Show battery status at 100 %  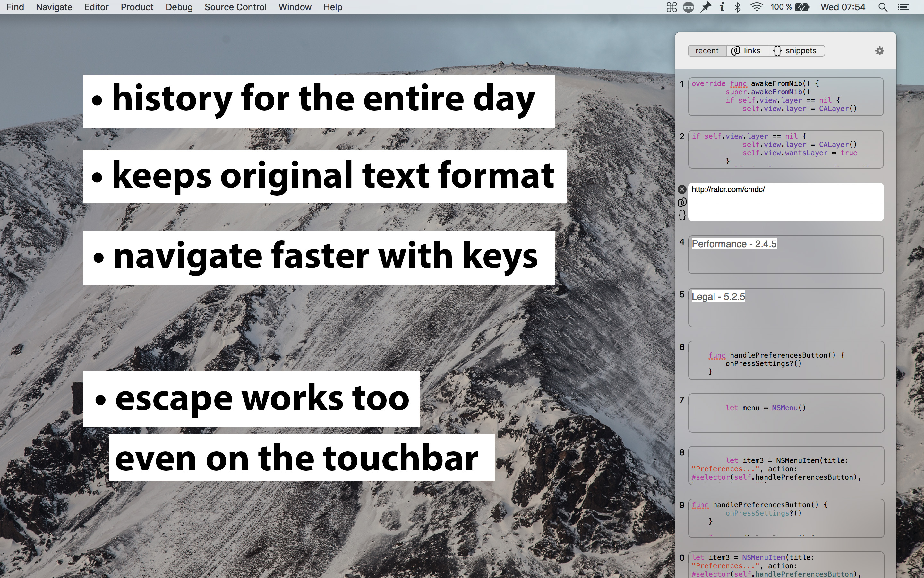[790, 7]
